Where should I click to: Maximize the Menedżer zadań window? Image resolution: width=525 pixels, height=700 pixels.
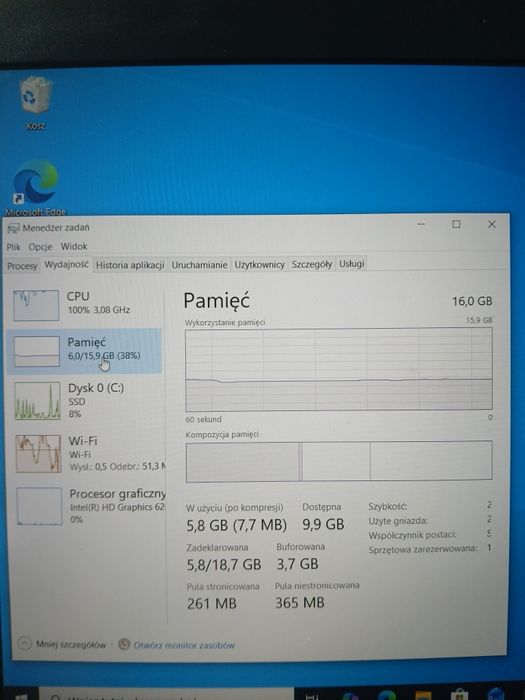[456, 224]
